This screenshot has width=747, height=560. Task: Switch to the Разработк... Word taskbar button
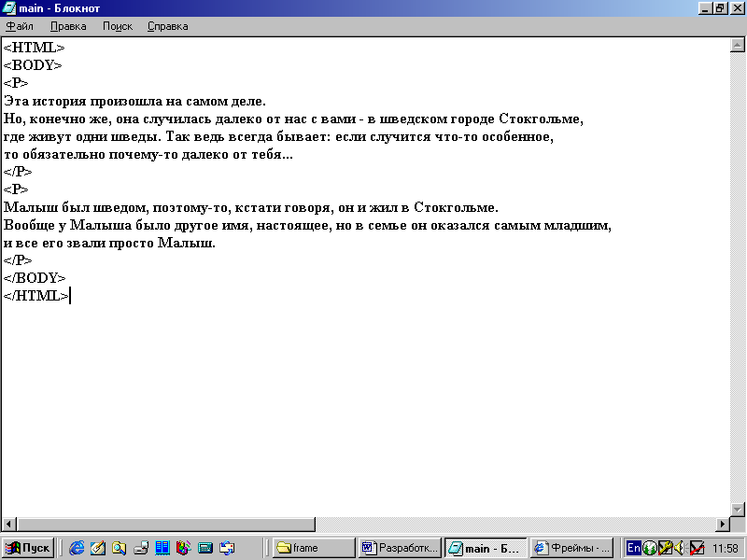pos(400,548)
